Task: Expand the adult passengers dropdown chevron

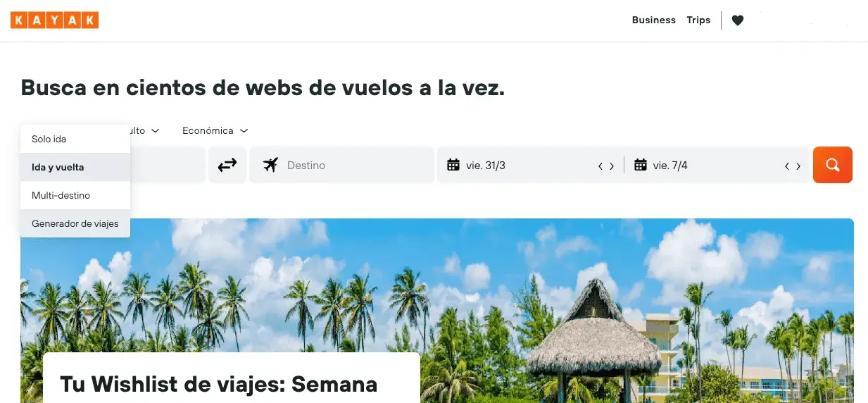Action: pyautogui.click(x=156, y=130)
